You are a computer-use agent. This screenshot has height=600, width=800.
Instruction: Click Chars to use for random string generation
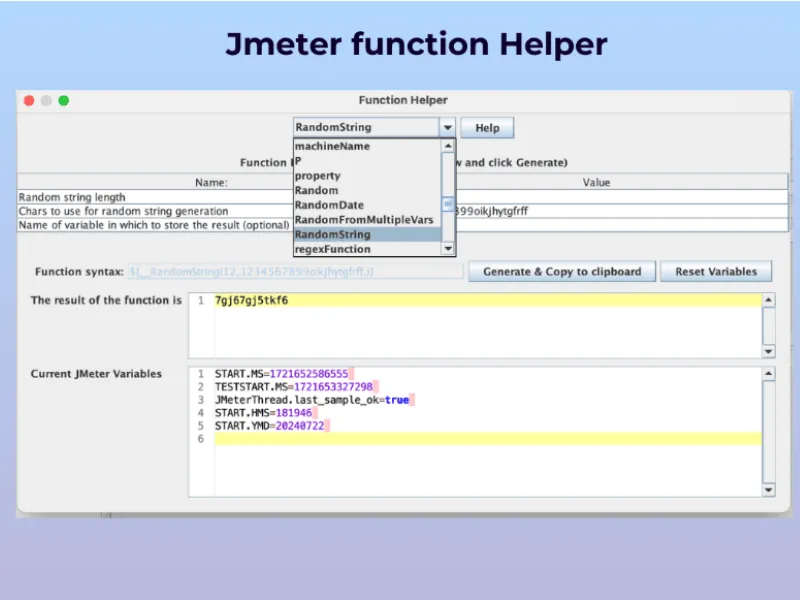[155, 211]
